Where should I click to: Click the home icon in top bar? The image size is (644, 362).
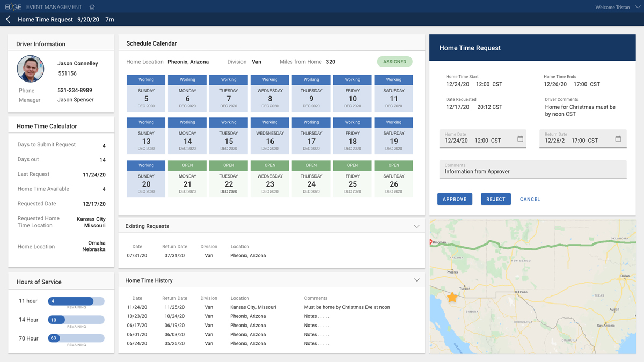92,7
